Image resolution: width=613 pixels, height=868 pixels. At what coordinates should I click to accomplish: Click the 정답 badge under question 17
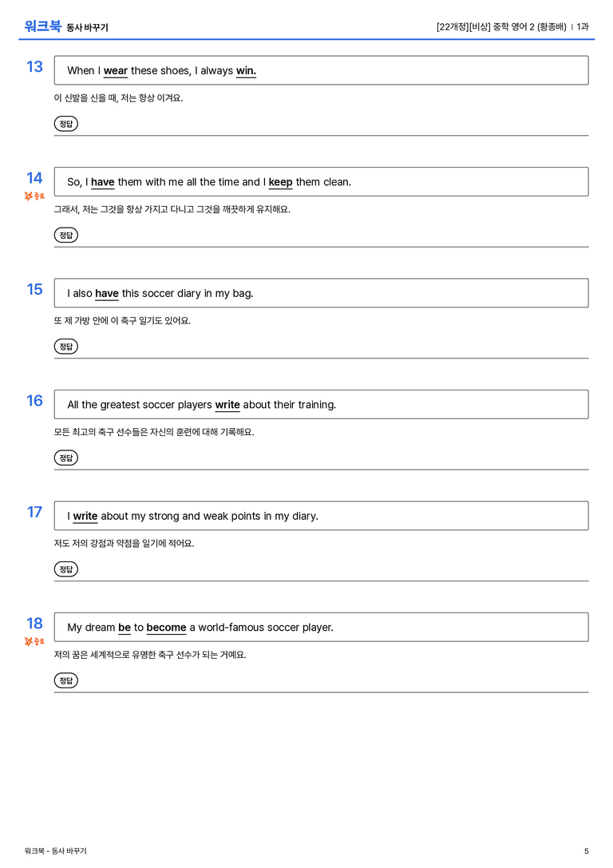[x=65, y=569]
